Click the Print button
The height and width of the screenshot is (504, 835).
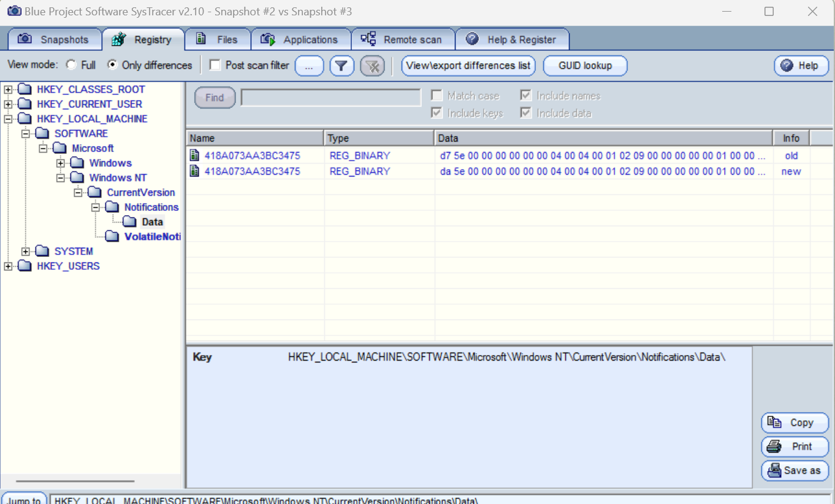[795, 446]
